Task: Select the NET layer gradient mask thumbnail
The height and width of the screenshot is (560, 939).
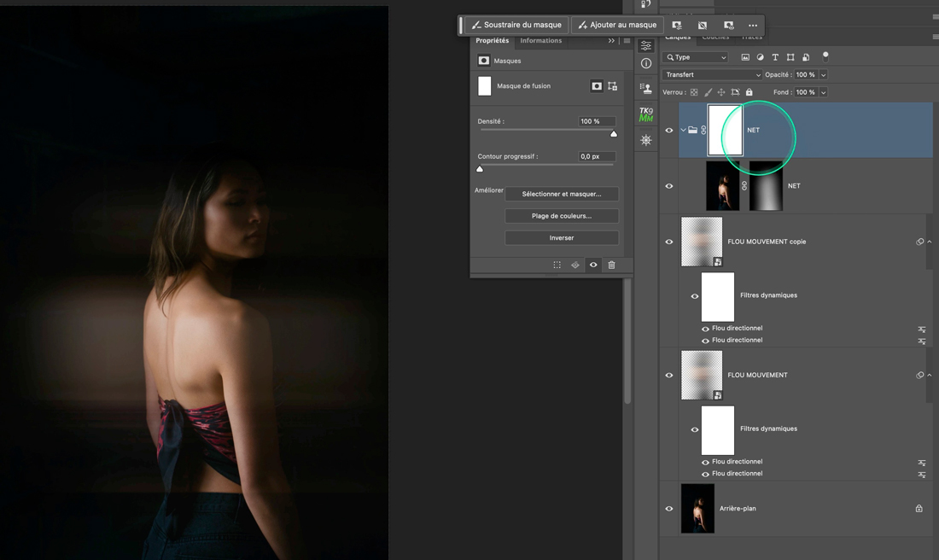Action: pos(766,186)
